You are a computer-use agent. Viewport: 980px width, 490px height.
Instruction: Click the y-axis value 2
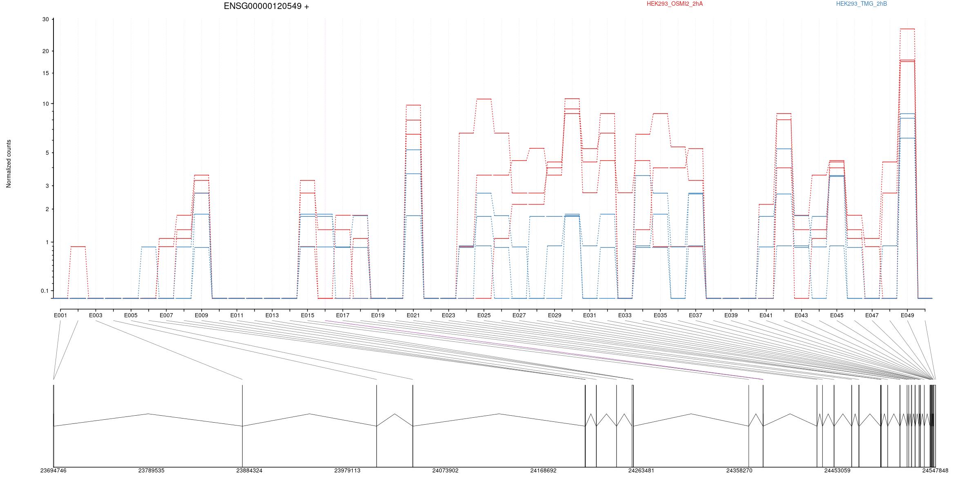coord(47,209)
